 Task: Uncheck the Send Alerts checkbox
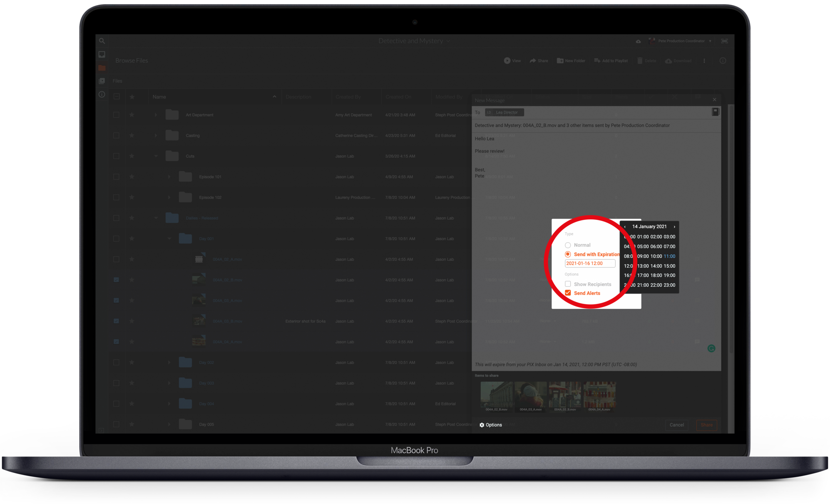pos(568,293)
